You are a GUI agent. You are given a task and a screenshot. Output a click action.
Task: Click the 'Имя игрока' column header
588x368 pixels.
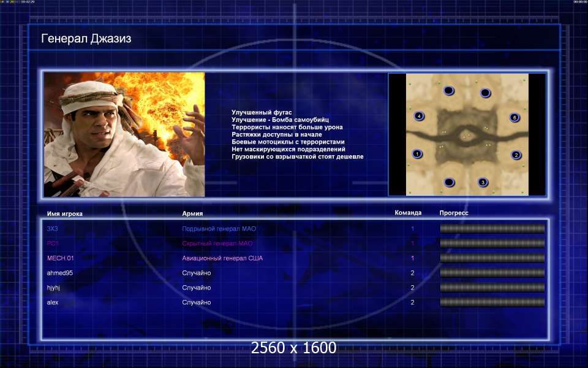coord(64,213)
